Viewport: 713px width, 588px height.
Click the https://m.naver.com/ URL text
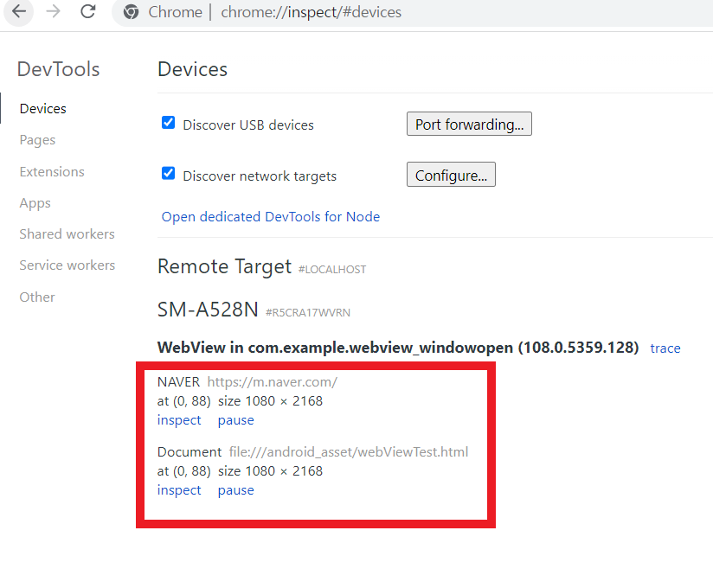(x=273, y=382)
